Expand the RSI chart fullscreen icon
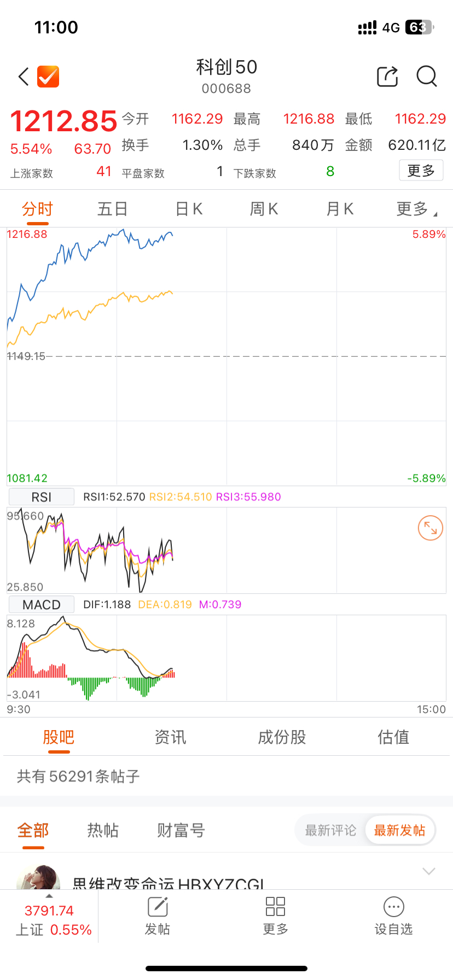 tap(431, 528)
